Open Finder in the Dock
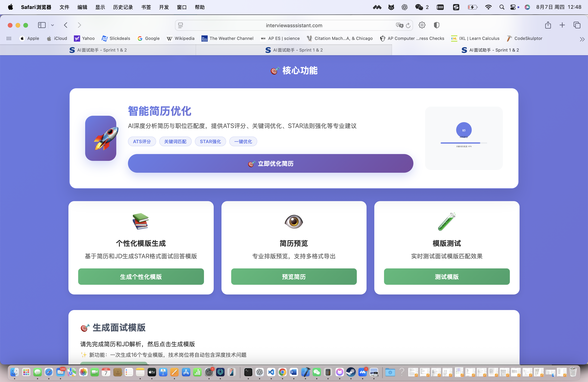Viewport: 588px width, 382px height. [x=15, y=372]
